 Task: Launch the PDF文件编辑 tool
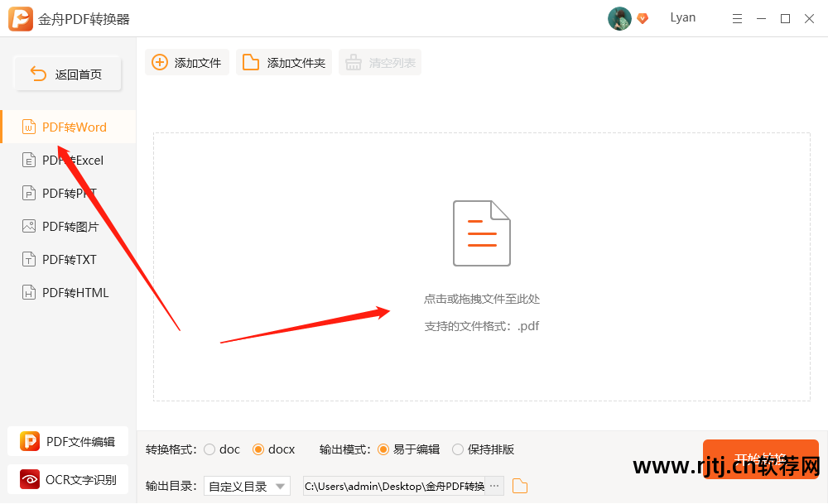click(x=67, y=441)
